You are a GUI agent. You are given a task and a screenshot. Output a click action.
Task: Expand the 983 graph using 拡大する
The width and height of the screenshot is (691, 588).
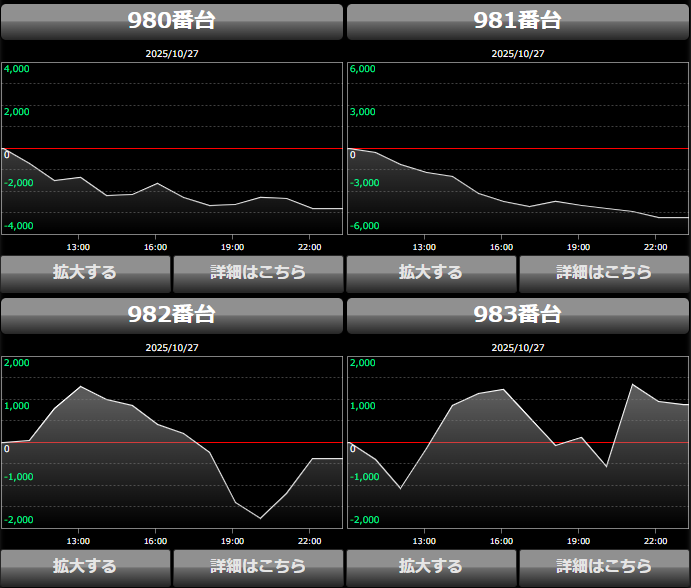coord(431,566)
